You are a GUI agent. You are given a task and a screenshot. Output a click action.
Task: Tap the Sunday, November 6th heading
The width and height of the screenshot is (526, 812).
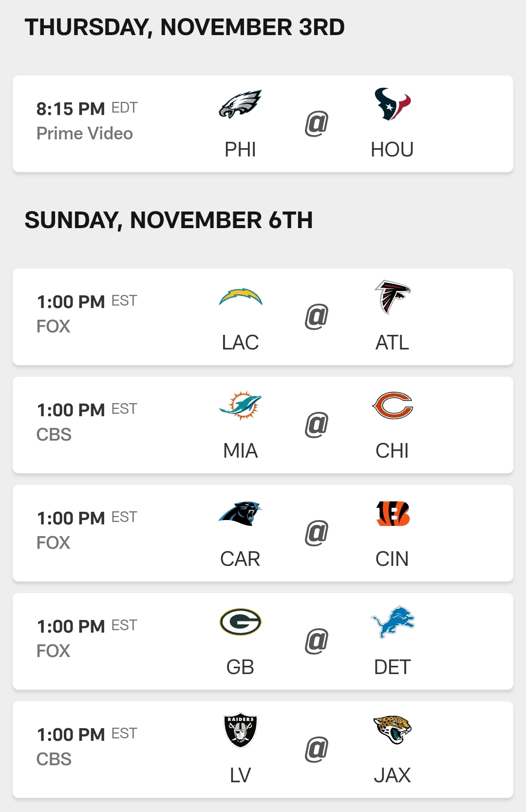169,220
